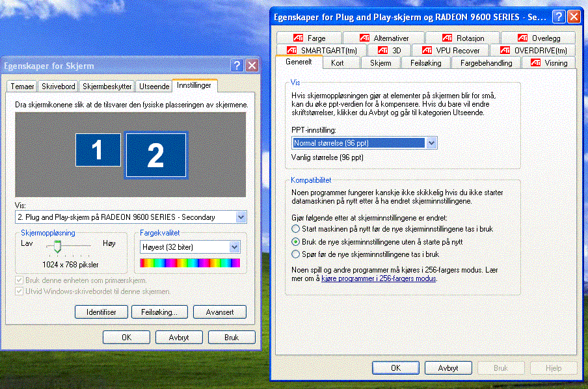Close the Egenskaper for Skjerm window
This screenshot has height=389, width=588.
[x=252, y=66]
